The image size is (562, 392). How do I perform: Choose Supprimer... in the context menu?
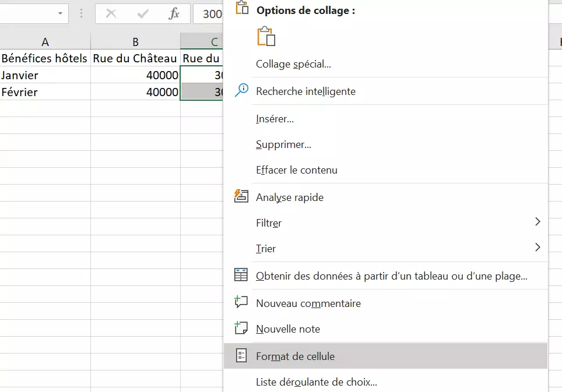385,144
